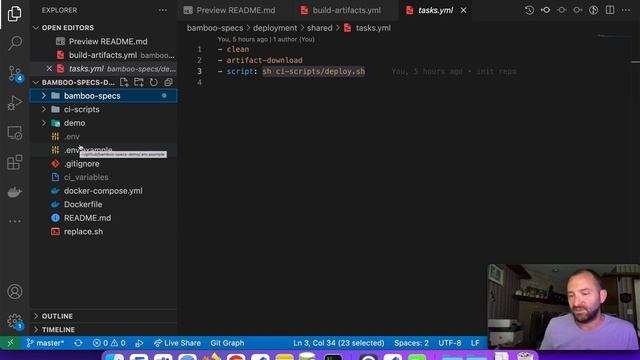Open the Extensions view
This screenshot has height=360, width=640.
[x=15, y=162]
